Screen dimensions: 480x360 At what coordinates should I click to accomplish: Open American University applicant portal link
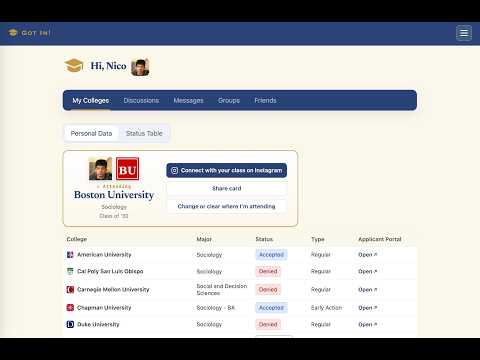click(368, 255)
